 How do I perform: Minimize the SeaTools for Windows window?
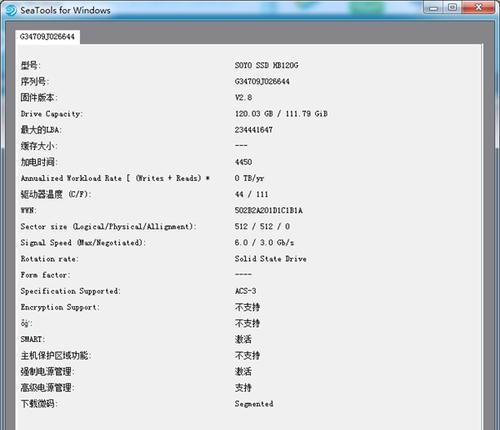434,8
